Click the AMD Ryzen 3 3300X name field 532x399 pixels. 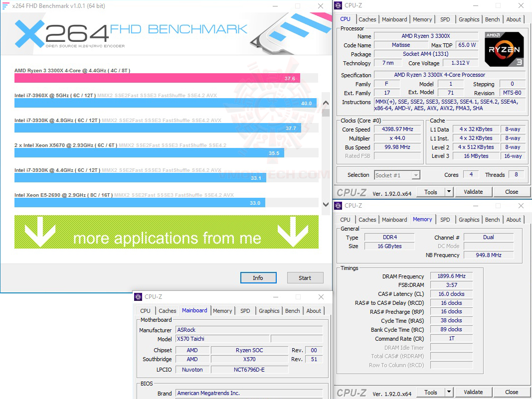point(426,36)
